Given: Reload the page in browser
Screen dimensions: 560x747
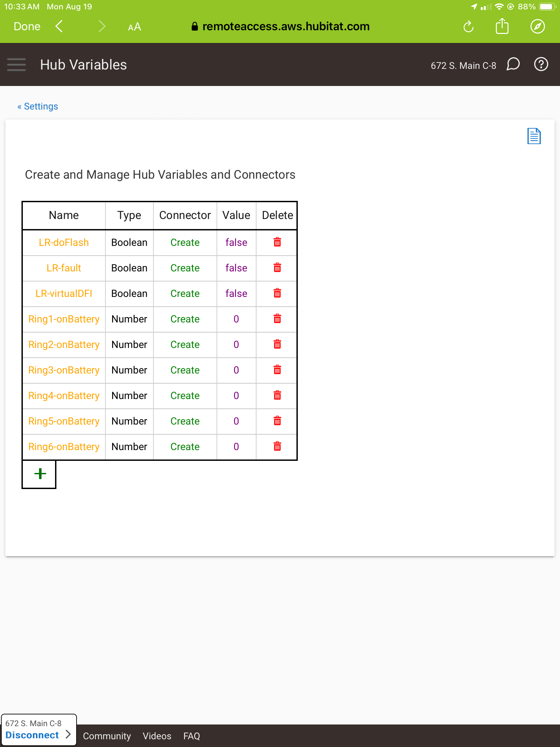Looking at the screenshot, I should (x=468, y=27).
